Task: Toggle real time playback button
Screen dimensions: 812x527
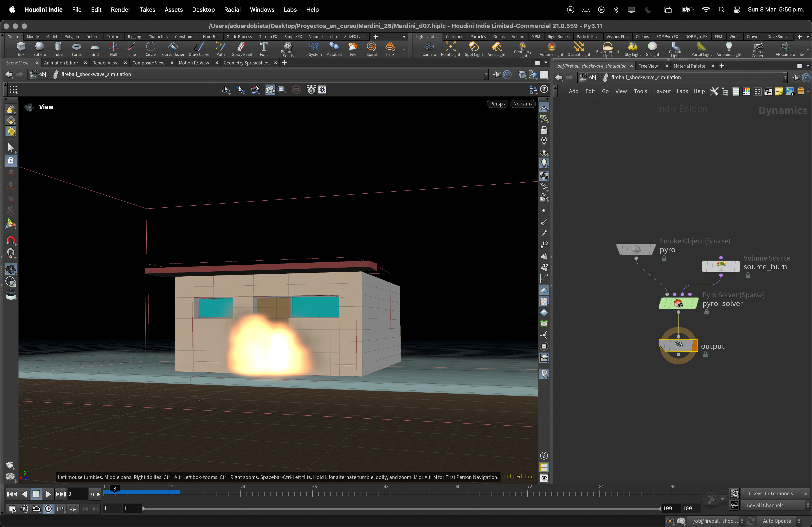Action: click(48, 509)
